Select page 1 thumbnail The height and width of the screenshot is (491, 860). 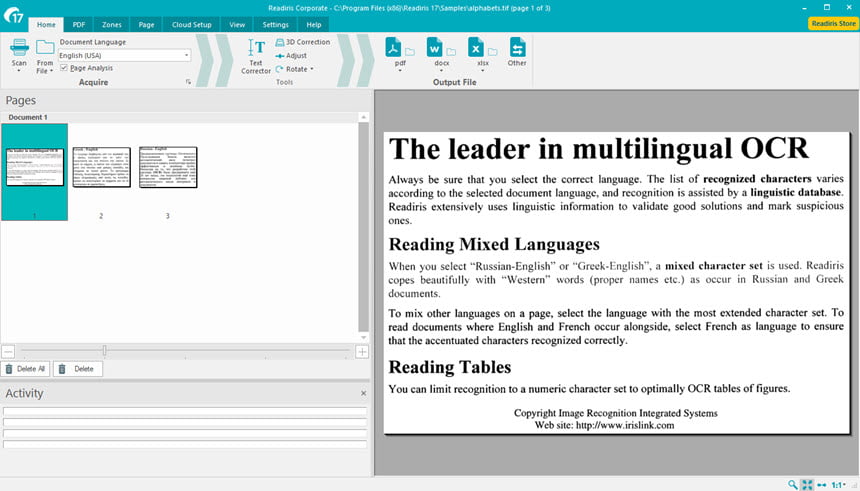35,172
